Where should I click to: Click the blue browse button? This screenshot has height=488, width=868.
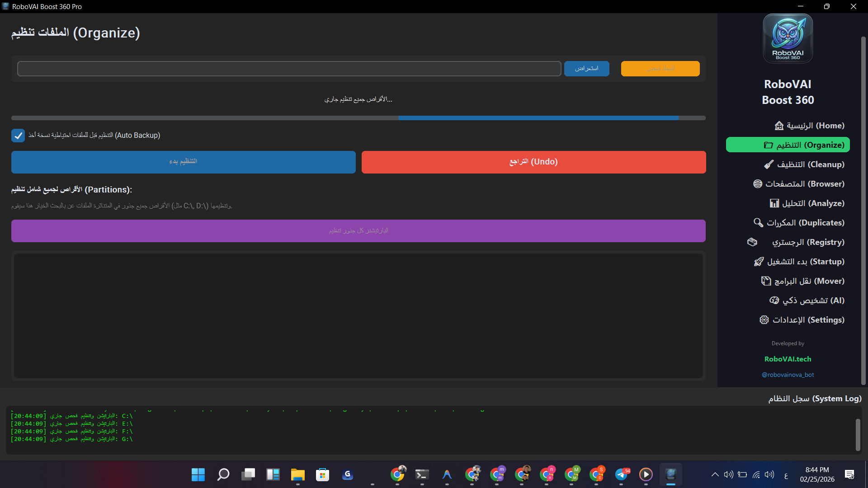586,69
